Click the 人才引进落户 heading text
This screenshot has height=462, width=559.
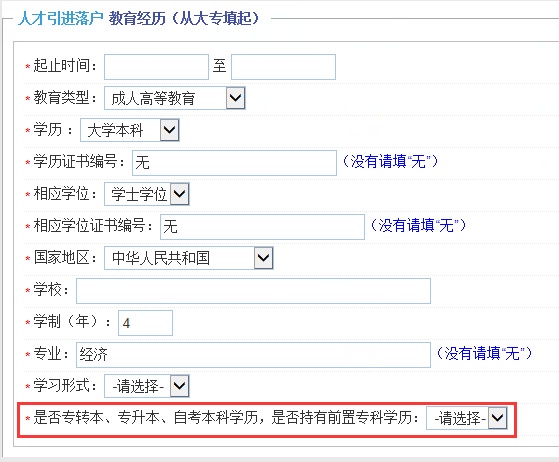pyautogui.click(x=61, y=18)
